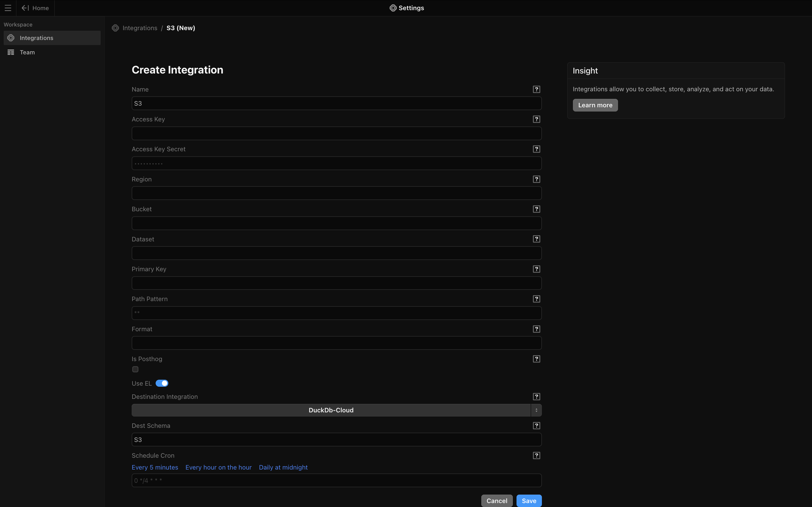The width and height of the screenshot is (812, 507).
Task: Click the Every 5 minutes preset
Action: [x=155, y=468]
